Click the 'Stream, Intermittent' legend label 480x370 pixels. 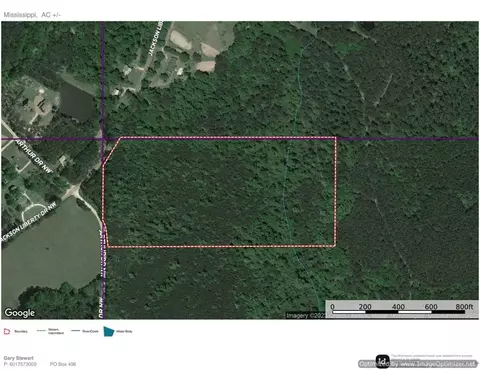click(x=56, y=331)
